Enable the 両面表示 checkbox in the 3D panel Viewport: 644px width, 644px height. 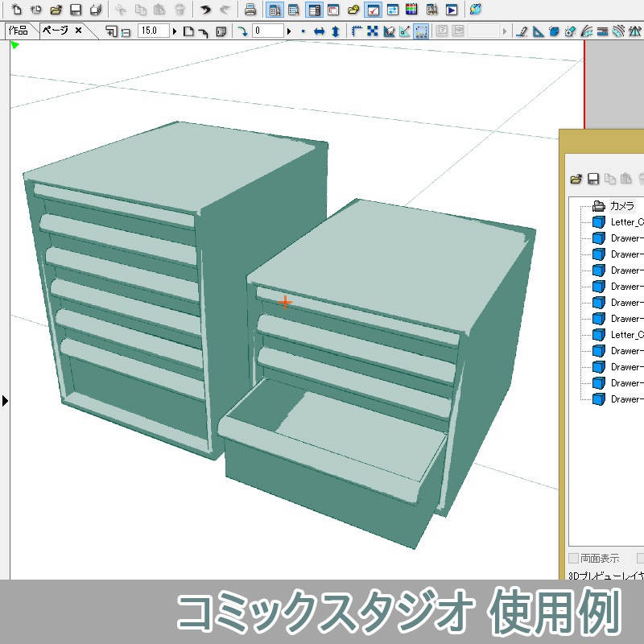pyautogui.click(x=573, y=558)
